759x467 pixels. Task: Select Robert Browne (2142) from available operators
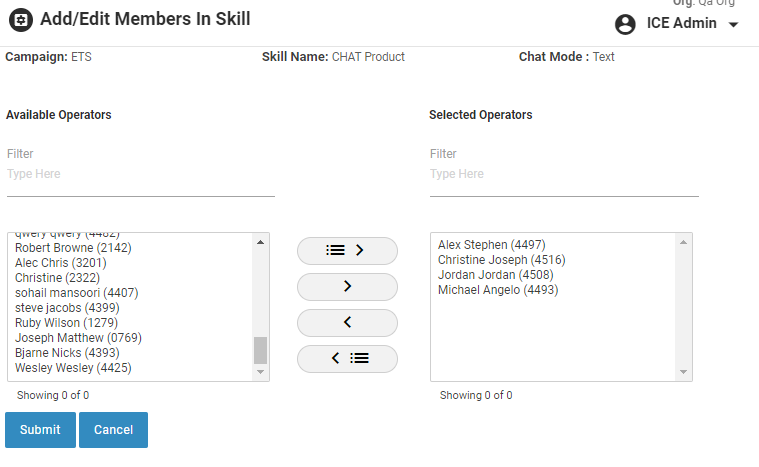tap(73, 248)
